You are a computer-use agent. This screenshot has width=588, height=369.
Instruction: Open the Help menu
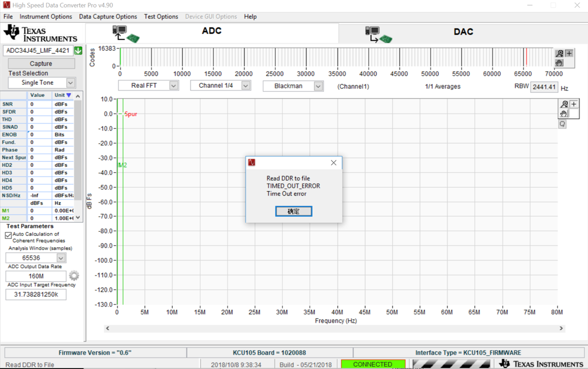pyautogui.click(x=250, y=16)
